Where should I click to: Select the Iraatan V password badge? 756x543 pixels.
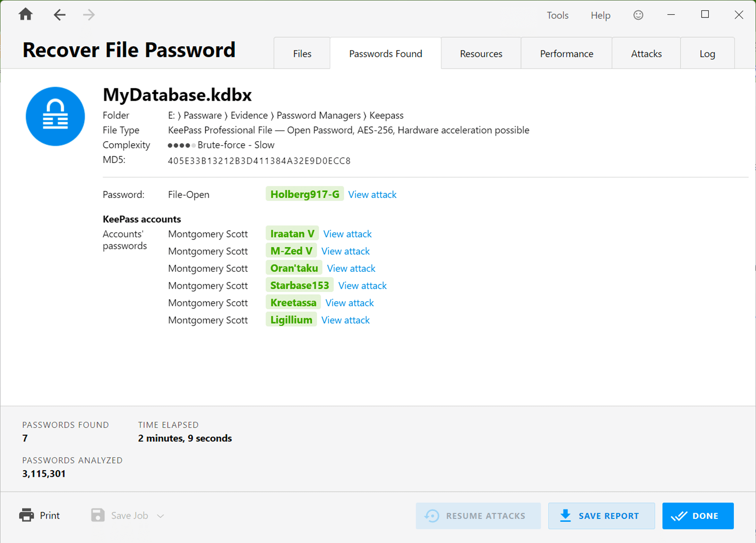(292, 233)
